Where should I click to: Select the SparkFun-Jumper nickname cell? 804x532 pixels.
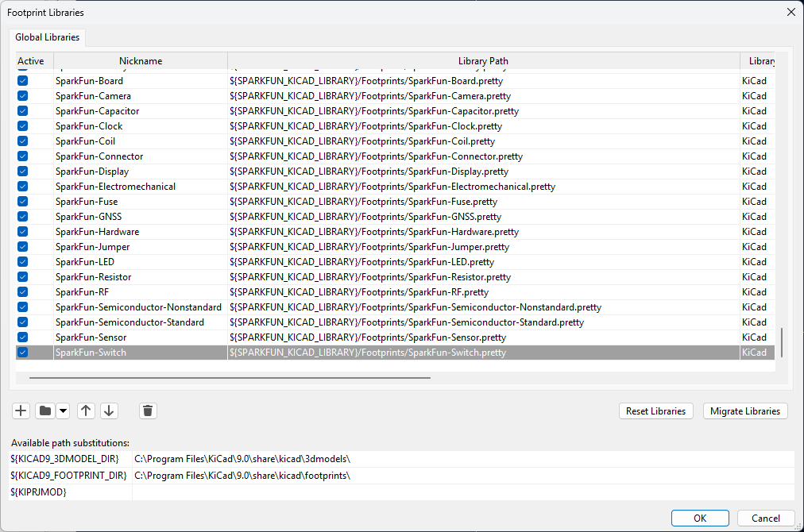(x=141, y=247)
